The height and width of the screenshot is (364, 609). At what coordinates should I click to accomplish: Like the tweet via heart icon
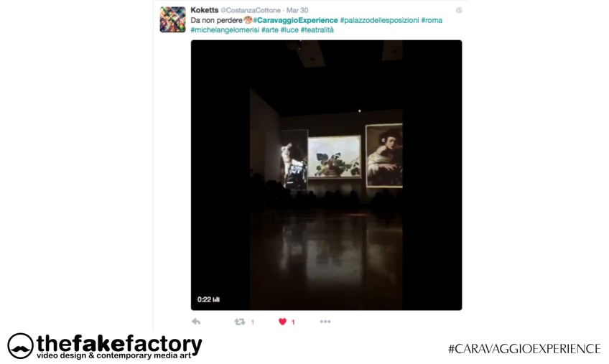click(x=282, y=322)
